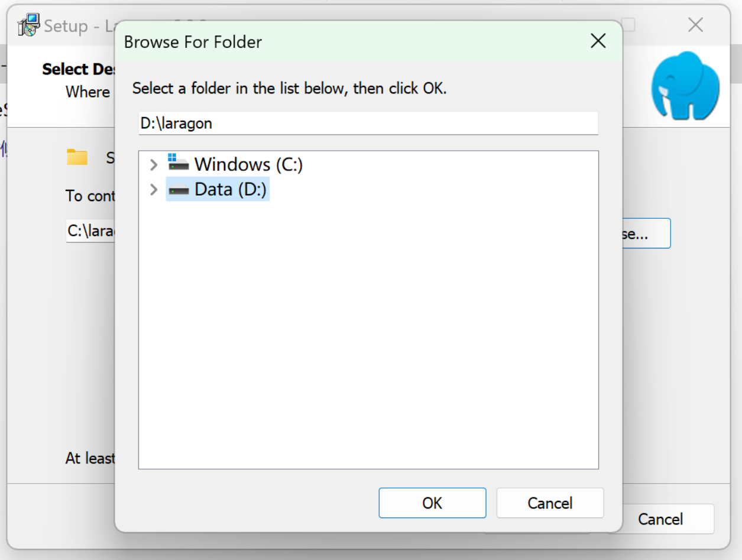Expand the Windows (C:) drive tree

(154, 164)
